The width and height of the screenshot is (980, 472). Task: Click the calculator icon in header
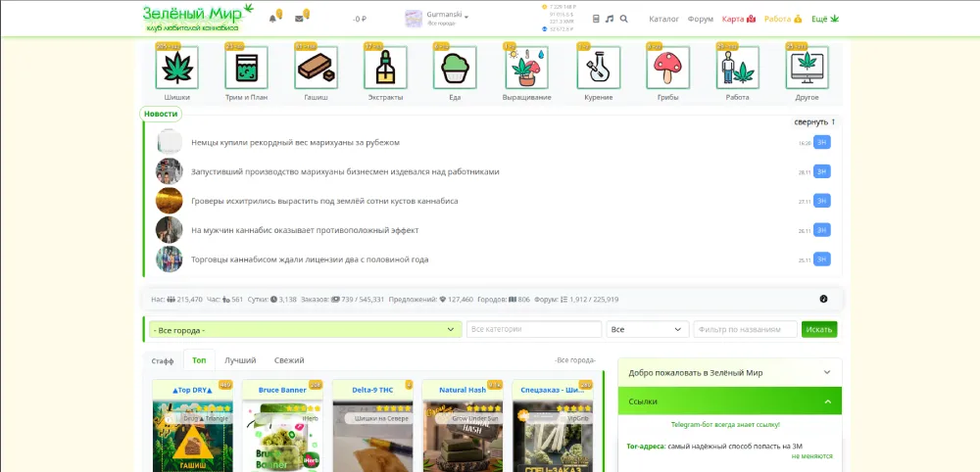pyautogui.click(x=594, y=19)
